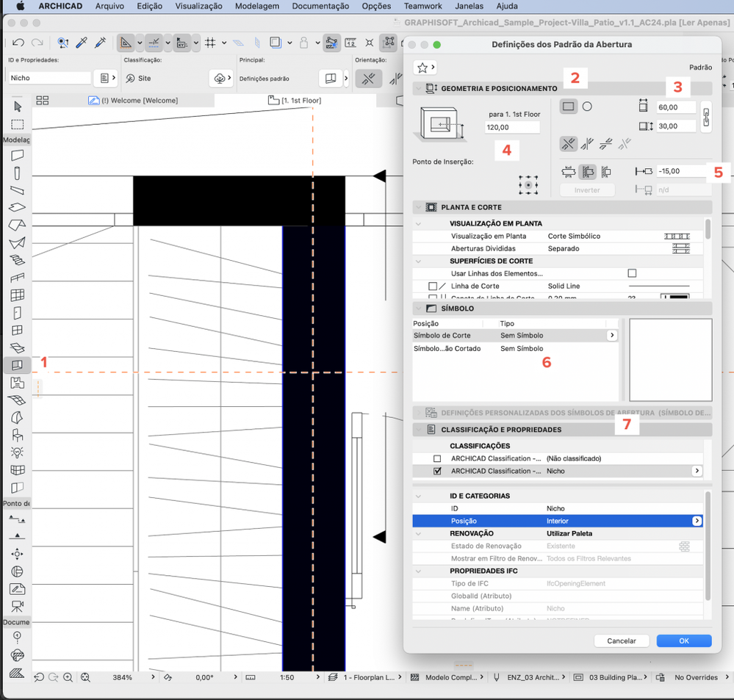Collapse the Geometria e Posicionamento section
734x700 pixels.
tap(418, 88)
